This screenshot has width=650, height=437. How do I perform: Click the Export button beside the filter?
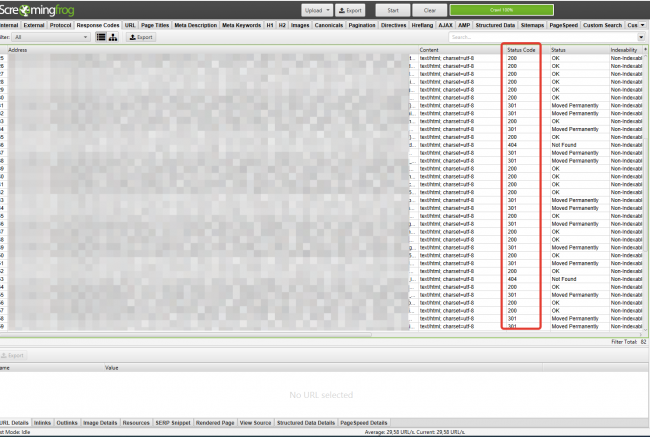pos(141,37)
